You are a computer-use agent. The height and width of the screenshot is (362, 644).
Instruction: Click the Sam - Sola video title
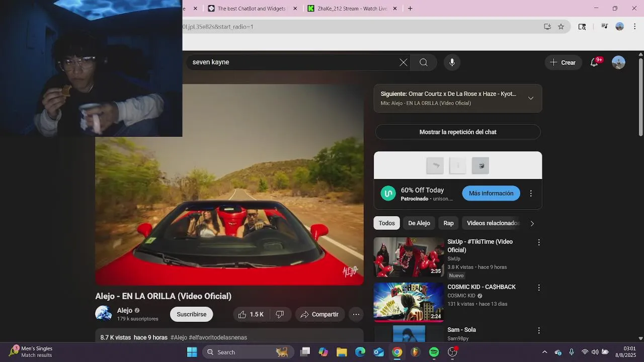point(461,330)
